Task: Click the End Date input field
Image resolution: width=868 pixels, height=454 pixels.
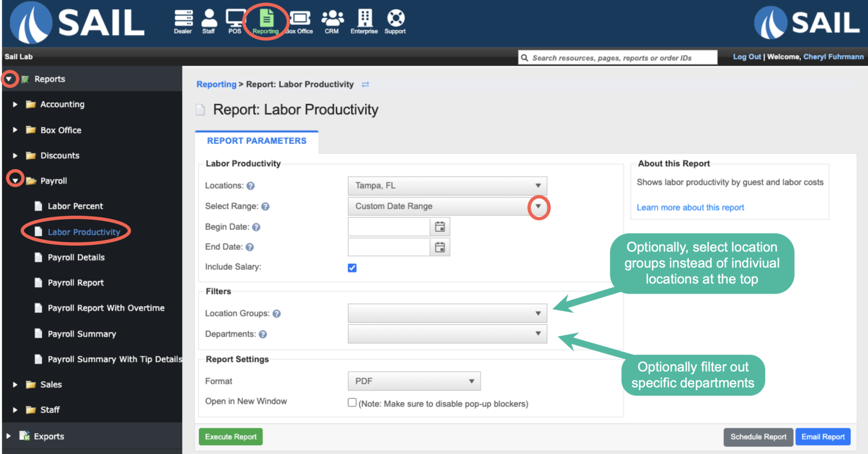Action: click(389, 247)
